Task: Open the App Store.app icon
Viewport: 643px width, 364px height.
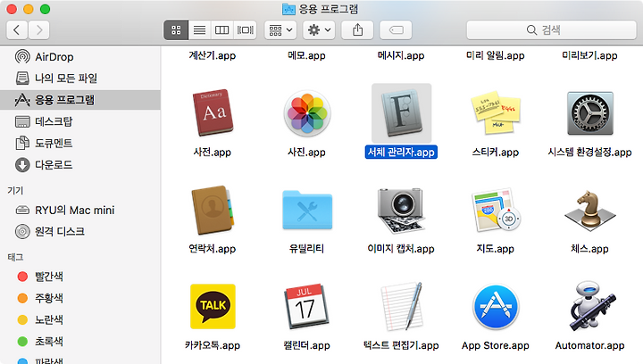Action: [496, 307]
